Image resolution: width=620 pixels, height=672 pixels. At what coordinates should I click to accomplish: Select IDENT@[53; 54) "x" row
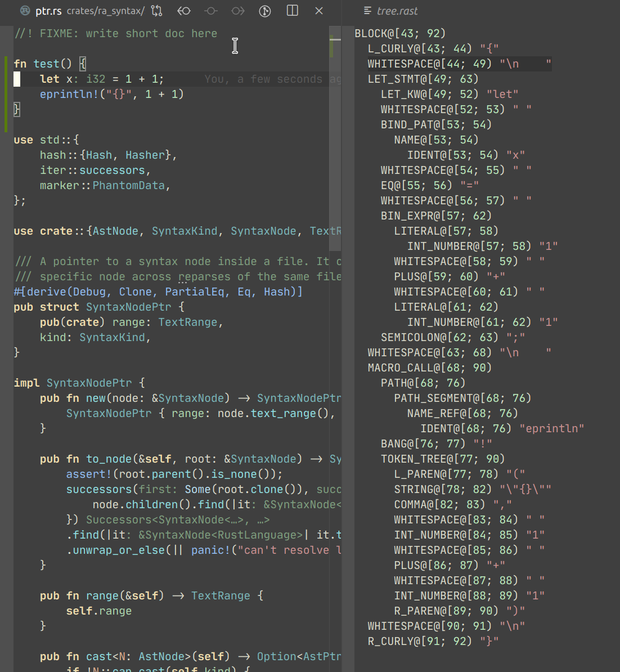click(466, 155)
